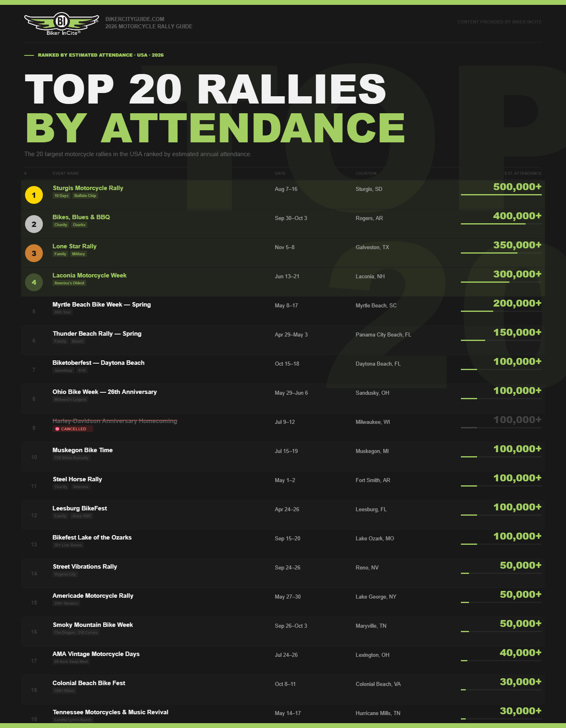Image resolution: width=566 pixels, height=728 pixels.
Task: Click the Biker InCite winged logo
Action: [61, 24]
